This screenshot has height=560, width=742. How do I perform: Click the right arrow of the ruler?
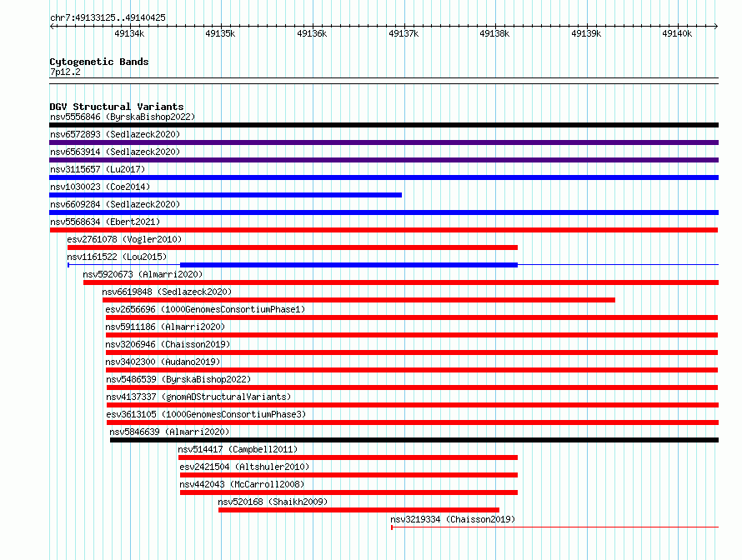click(x=716, y=26)
